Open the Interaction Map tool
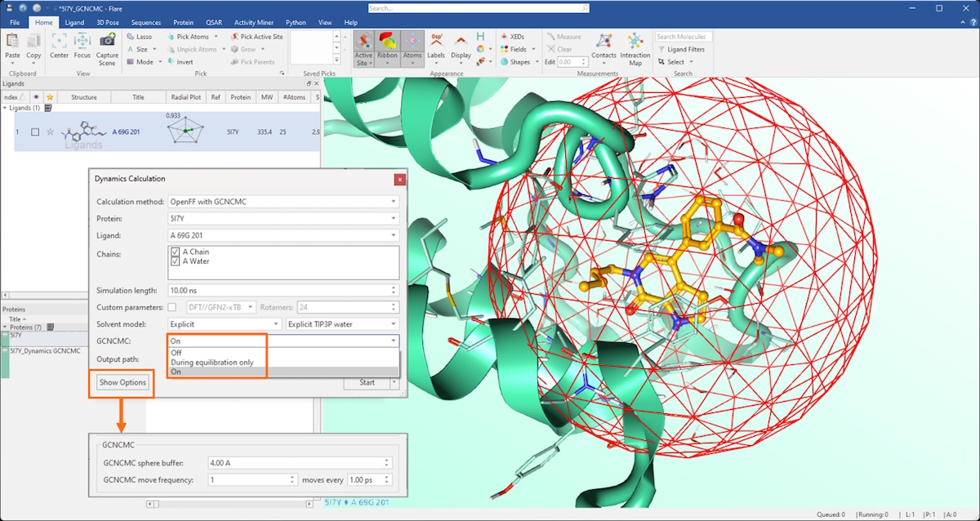 tap(635, 47)
